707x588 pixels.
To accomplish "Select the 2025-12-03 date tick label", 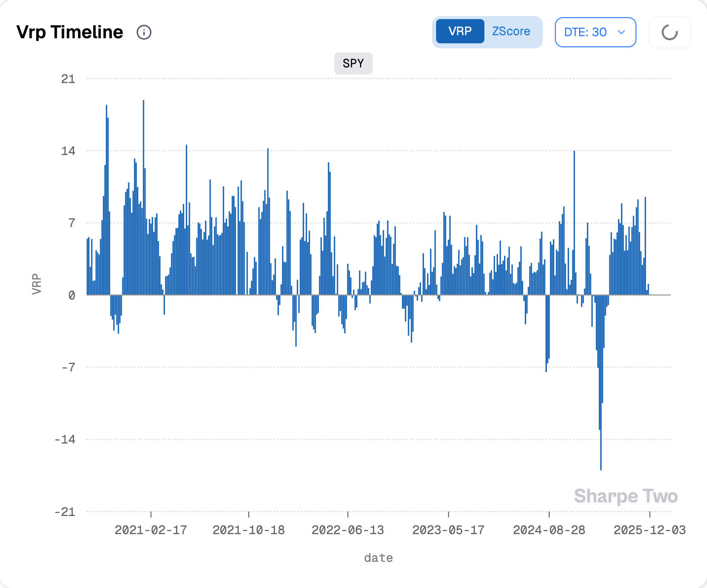I will [x=649, y=530].
